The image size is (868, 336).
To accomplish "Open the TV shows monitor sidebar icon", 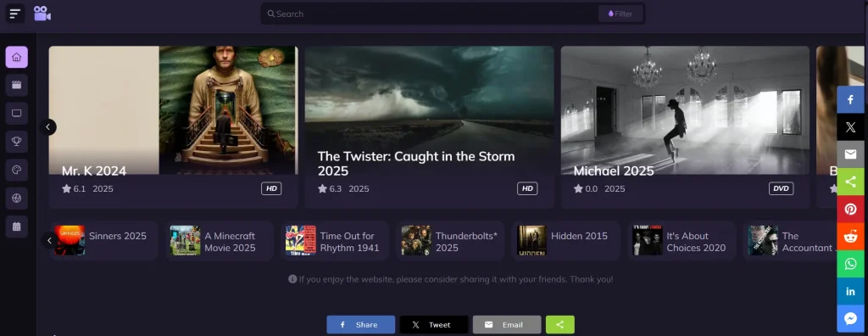I will [17, 113].
